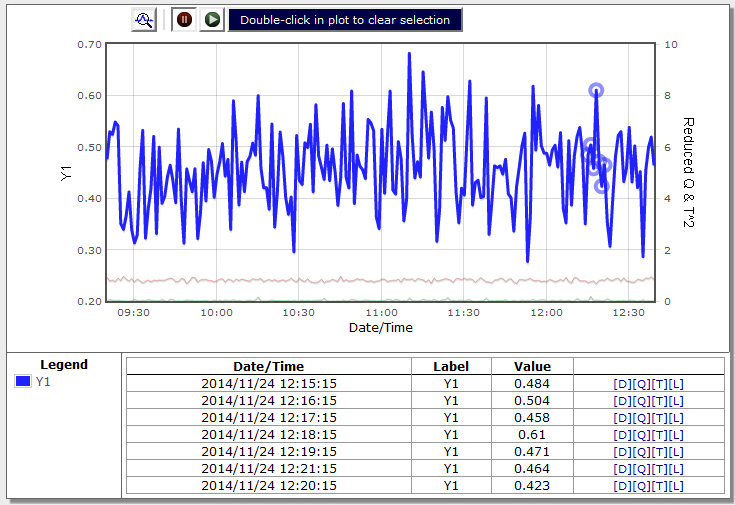This screenshot has height=505, width=735.
Task: Click the Y1 legend label text
Action: pyautogui.click(x=43, y=381)
